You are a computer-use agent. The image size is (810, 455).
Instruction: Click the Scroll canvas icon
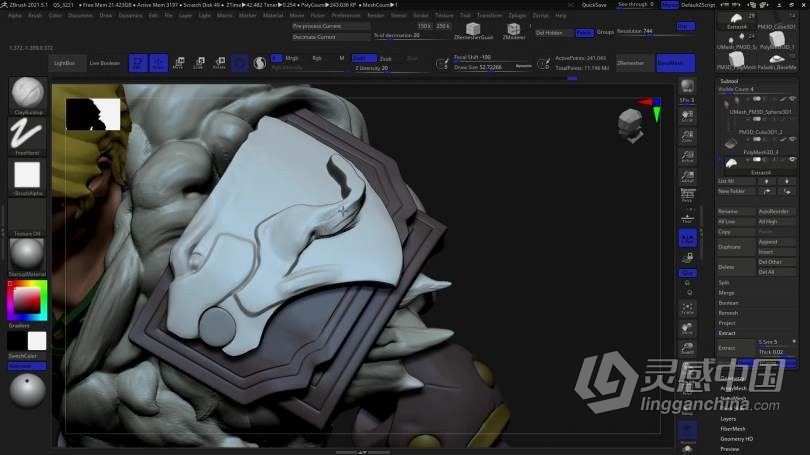pos(688,116)
